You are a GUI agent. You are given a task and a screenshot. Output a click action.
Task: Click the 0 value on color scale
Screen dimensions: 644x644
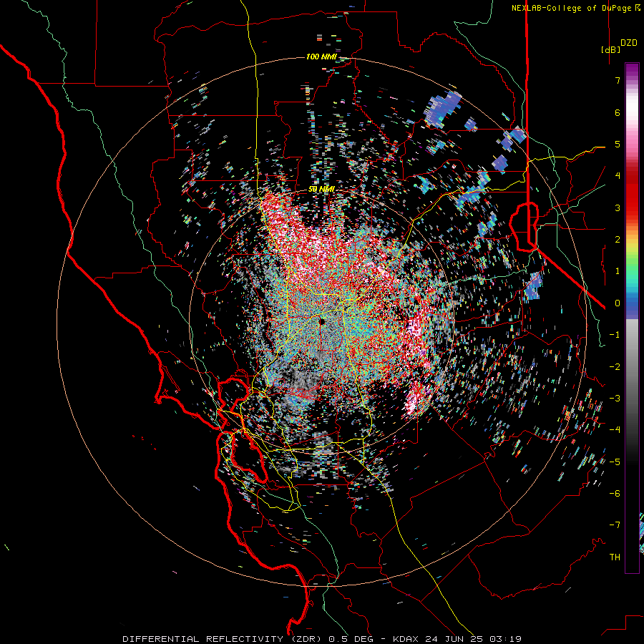[618, 303]
